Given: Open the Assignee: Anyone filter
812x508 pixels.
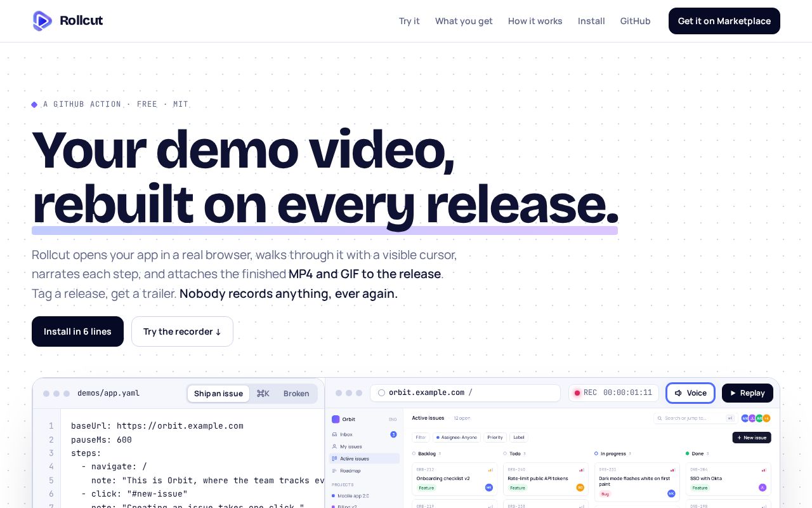Looking at the screenshot, I should click(x=457, y=438).
